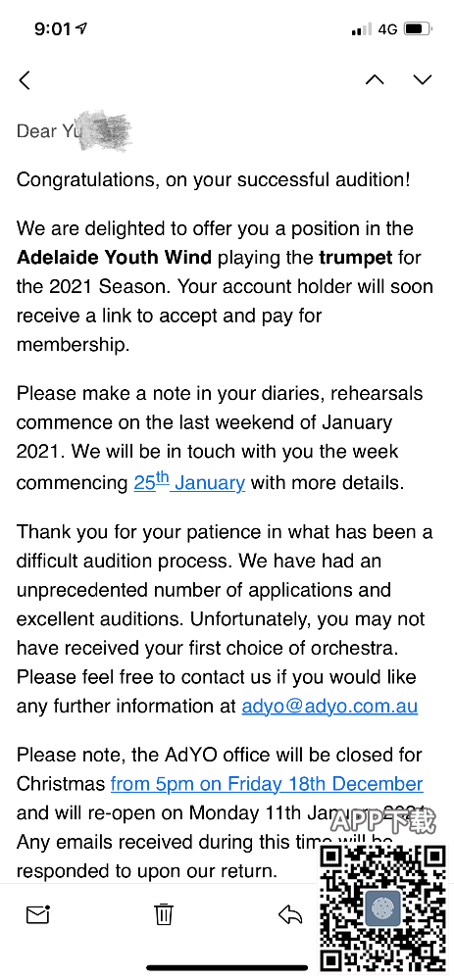
Task: Jump to next email with down arrow
Action: [x=423, y=79]
